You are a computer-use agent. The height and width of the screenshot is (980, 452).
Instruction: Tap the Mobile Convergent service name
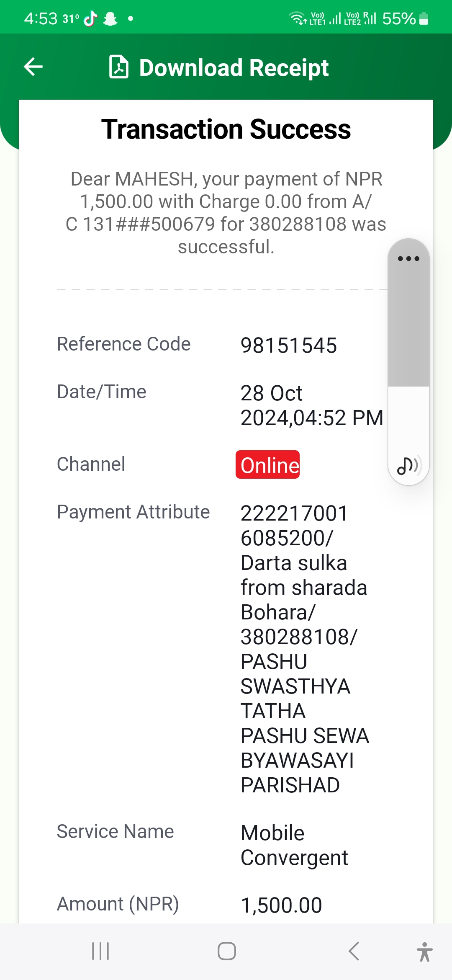pos(294,845)
